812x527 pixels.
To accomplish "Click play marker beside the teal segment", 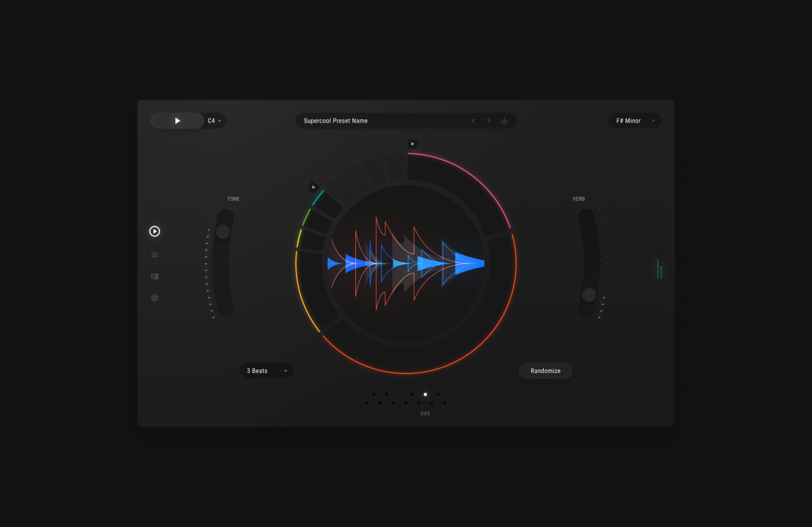I will 314,187.
